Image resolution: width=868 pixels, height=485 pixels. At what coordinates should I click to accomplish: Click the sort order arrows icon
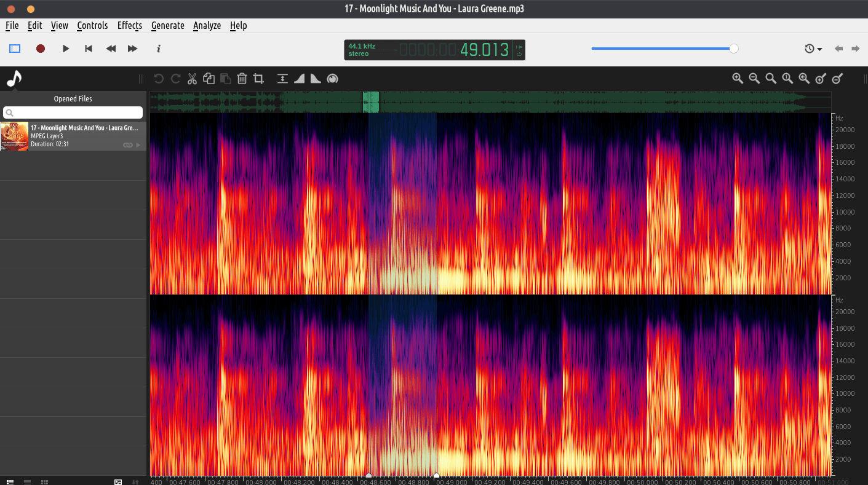click(x=135, y=481)
